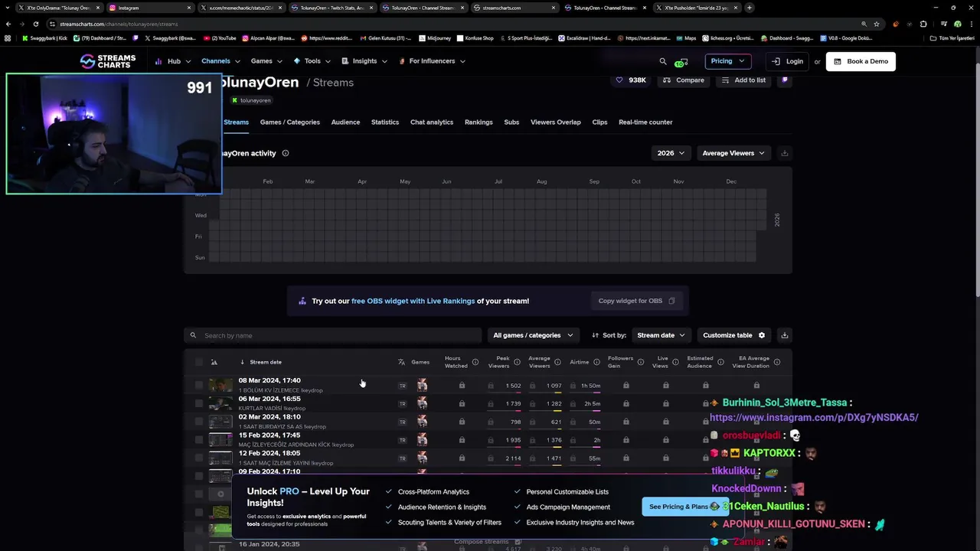The image size is (980, 551).
Task: Open the 2026 year selector
Action: [x=671, y=153]
